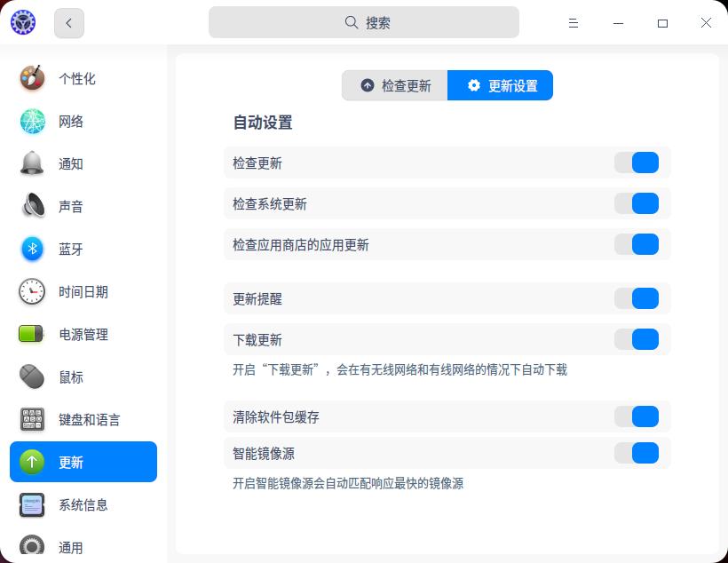Image resolution: width=728 pixels, height=563 pixels.
Task: Toggle the 检查系统更新 switch
Action: click(x=636, y=203)
